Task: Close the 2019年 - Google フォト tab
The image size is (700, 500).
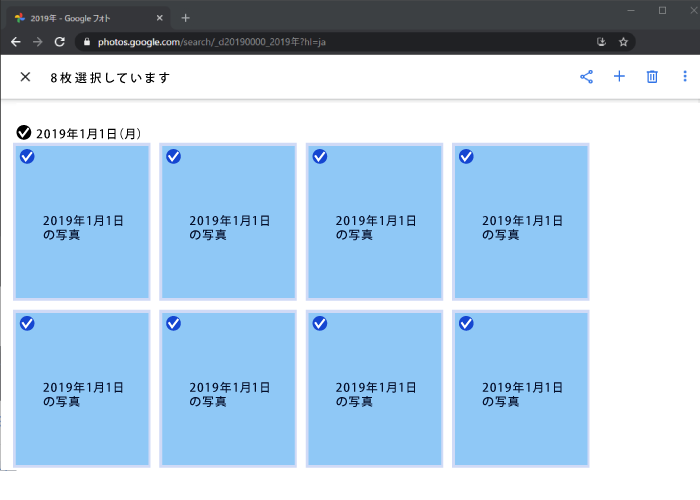Action: (159, 18)
